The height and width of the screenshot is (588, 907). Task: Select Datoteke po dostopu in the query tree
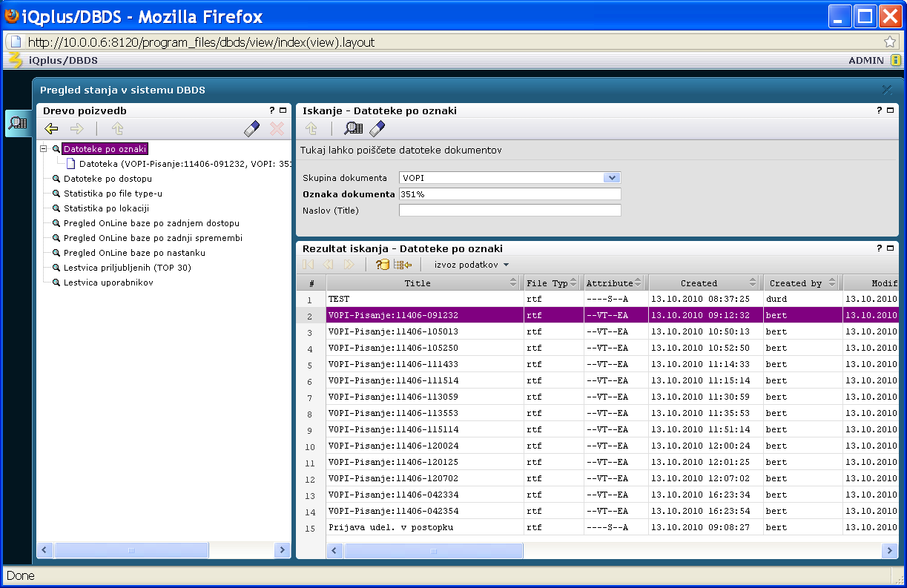[x=108, y=179]
